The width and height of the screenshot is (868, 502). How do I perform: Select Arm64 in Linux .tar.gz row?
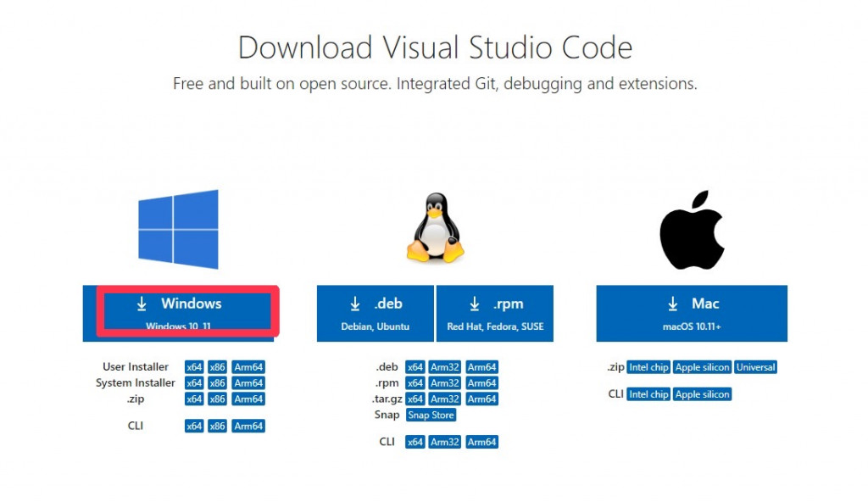pyautogui.click(x=482, y=399)
